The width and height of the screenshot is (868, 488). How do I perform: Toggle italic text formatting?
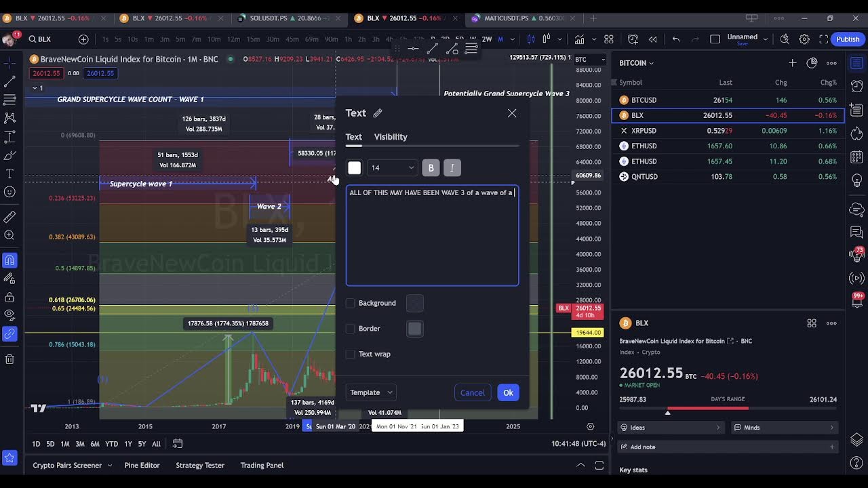452,167
